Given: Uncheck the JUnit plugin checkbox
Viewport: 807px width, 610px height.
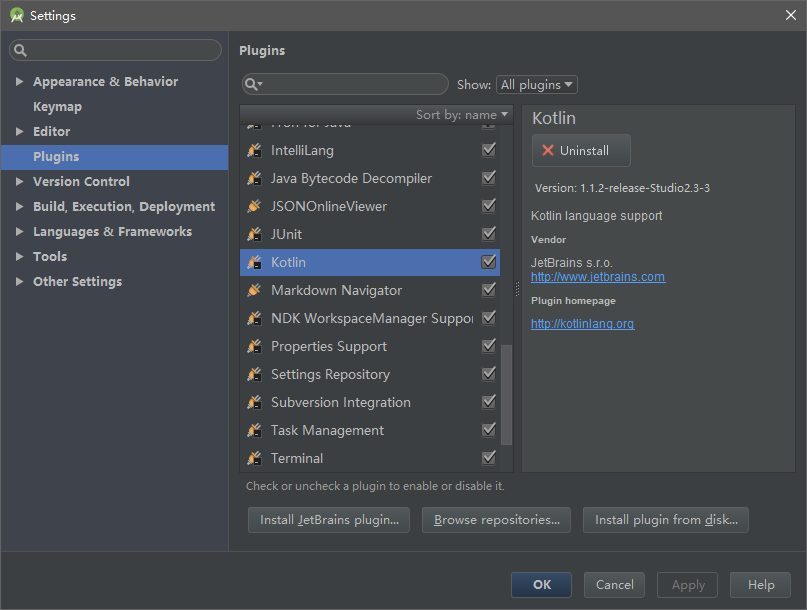Looking at the screenshot, I should tap(489, 234).
